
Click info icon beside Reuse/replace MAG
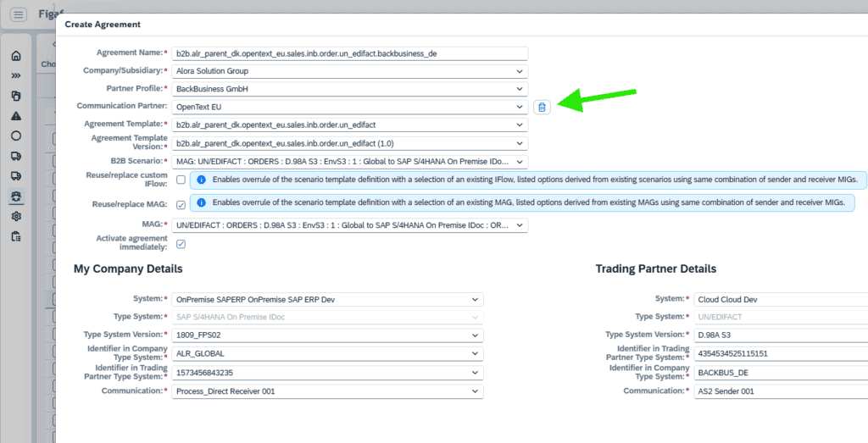202,203
